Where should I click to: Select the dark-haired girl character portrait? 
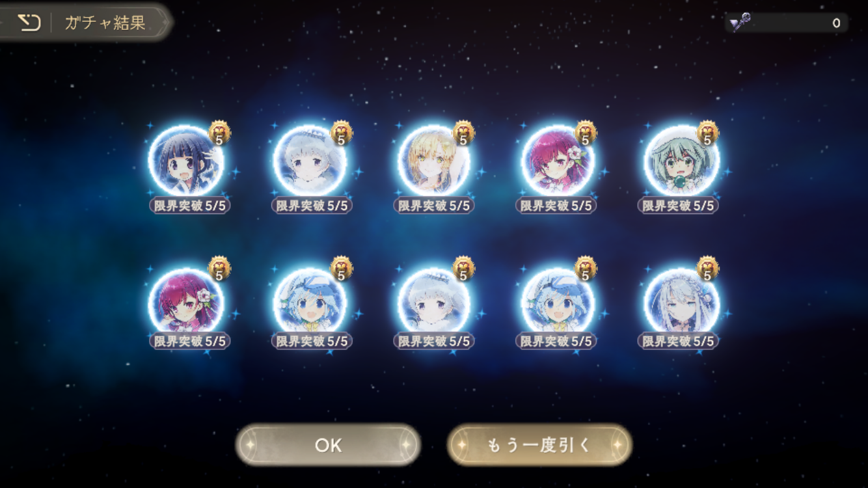[x=186, y=161]
